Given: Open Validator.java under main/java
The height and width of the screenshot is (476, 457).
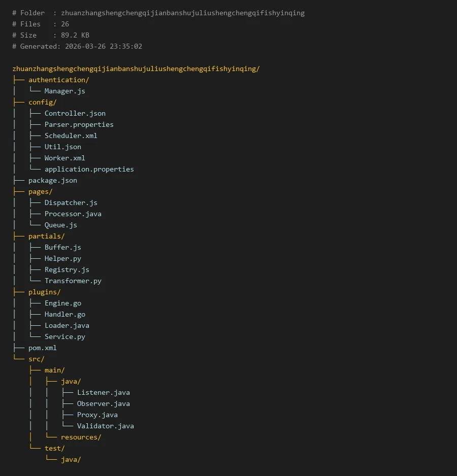Looking at the screenshot, I should tap(105, 426).
